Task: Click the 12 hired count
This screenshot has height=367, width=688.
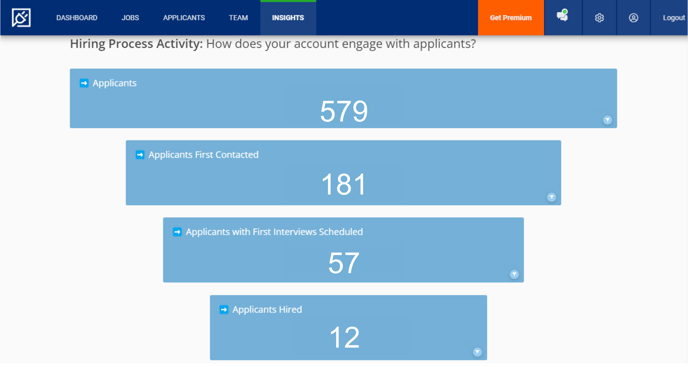Action: 345,338
